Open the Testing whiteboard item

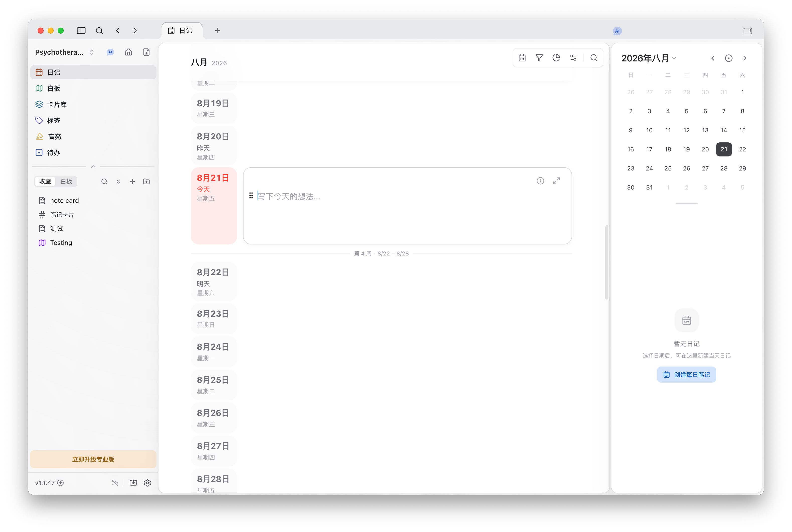click(93, 243)
